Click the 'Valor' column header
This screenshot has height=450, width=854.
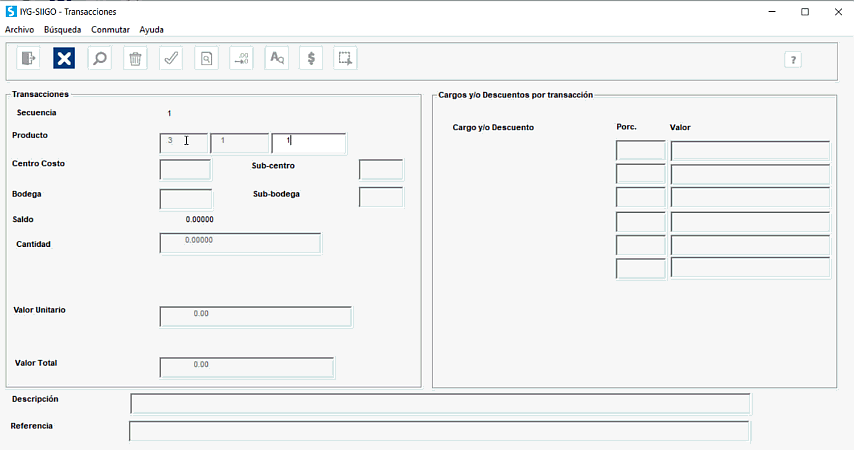(680, 127)
